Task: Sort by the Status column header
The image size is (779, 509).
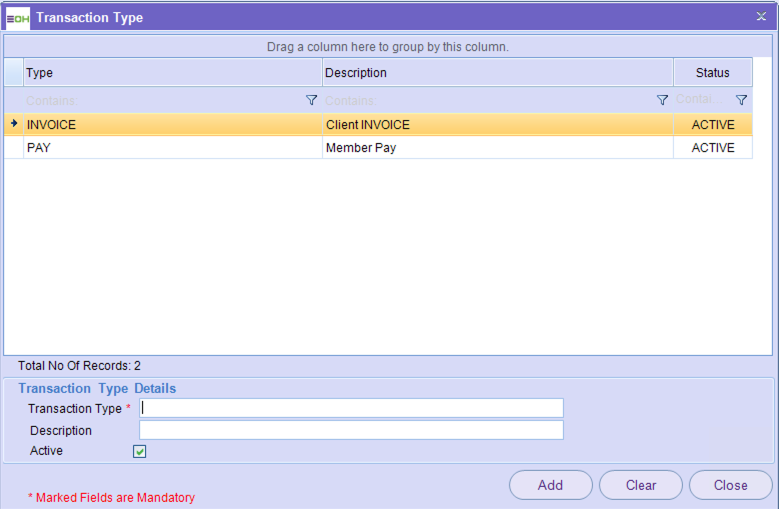Action: click(712, 73)
